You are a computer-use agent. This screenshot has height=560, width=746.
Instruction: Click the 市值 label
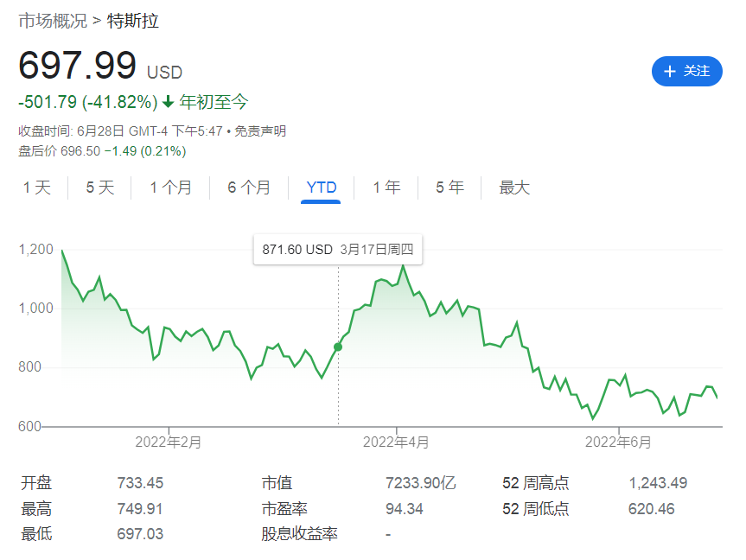[277, 483]
